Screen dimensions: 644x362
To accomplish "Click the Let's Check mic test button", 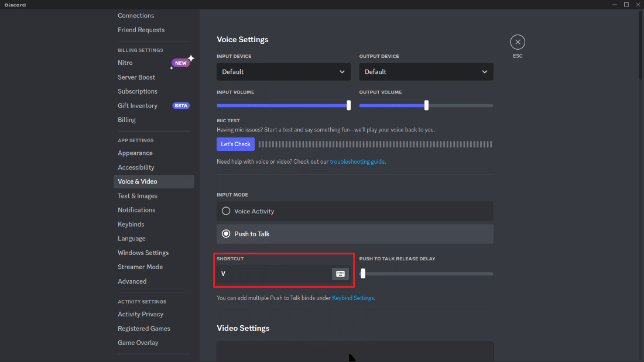I will pyautogui.click(x=235, y=144).
